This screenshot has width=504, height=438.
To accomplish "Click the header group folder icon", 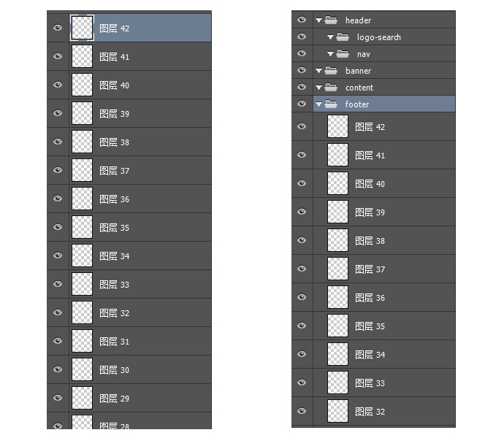I will pos(331,20).
